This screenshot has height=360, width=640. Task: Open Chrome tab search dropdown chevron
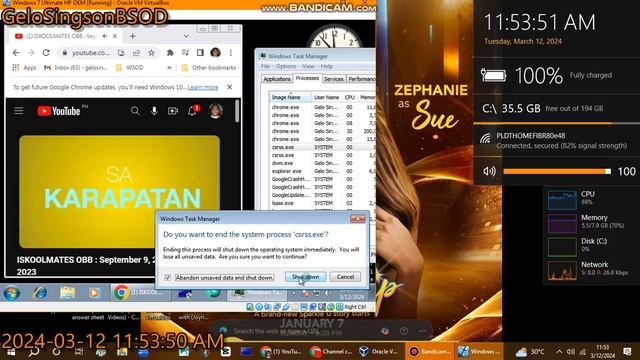click(186, 36)
